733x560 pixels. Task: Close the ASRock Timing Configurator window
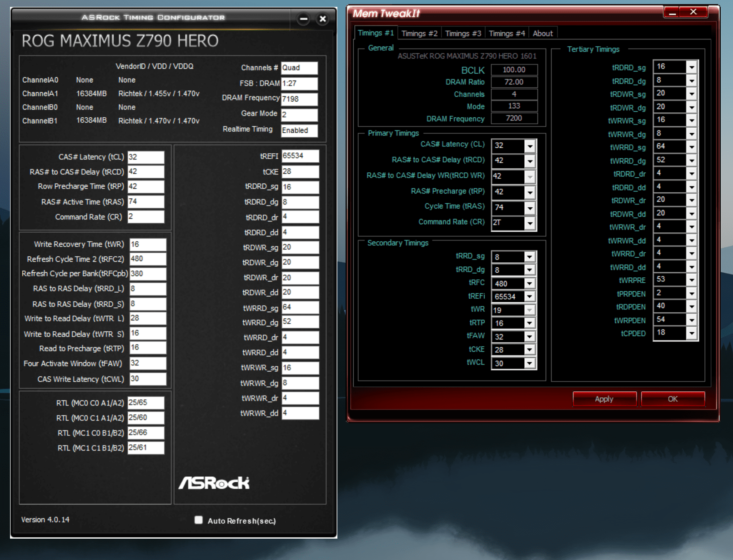coord(322,19)
